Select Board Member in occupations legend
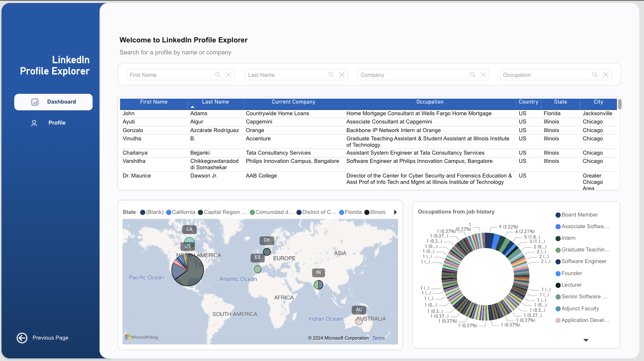 point(577,215)
